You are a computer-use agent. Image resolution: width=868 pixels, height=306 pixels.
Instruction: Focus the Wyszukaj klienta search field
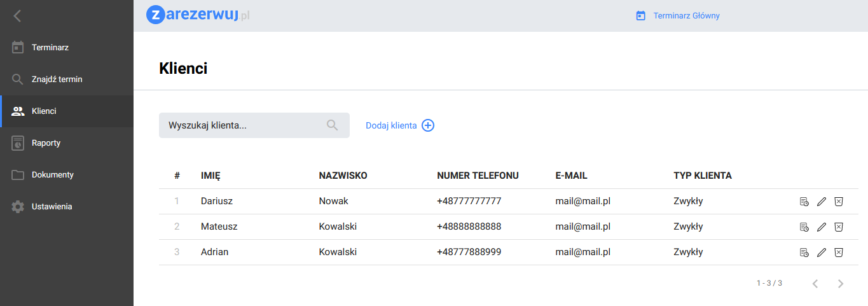(x=242, y=125)
